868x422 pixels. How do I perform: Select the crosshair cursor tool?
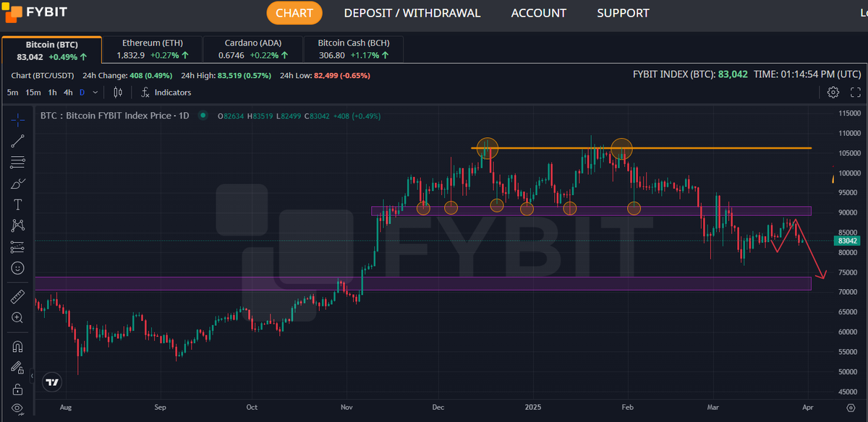(x=18, y=120)
